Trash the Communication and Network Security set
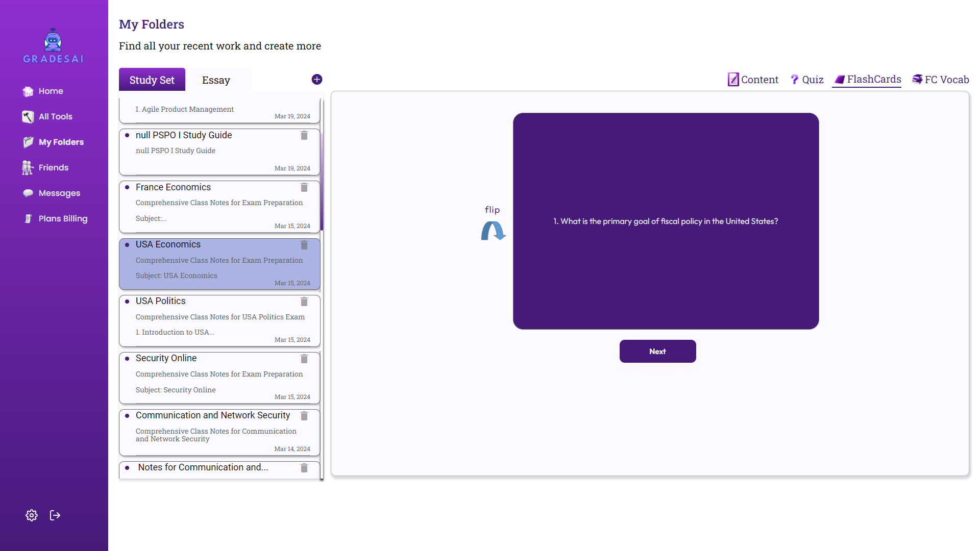The width and height of the screenshot is (980, 551). tap(304, 416)
